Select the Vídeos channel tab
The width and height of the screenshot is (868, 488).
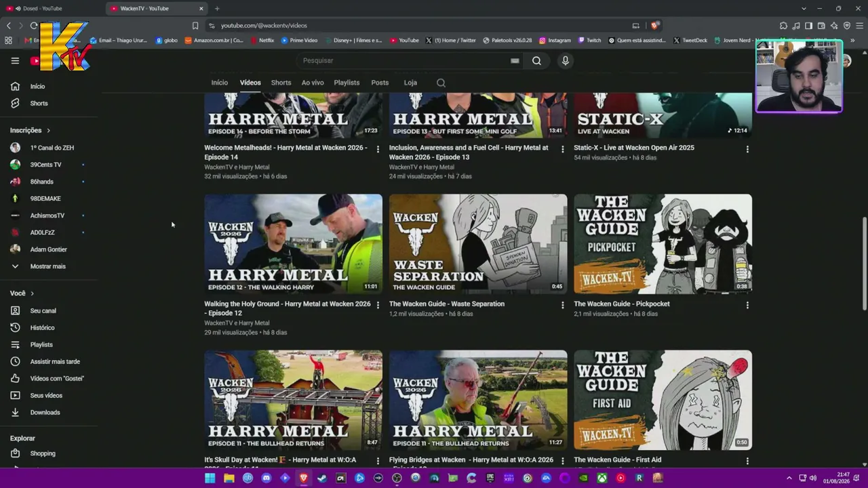click(250, 83)
